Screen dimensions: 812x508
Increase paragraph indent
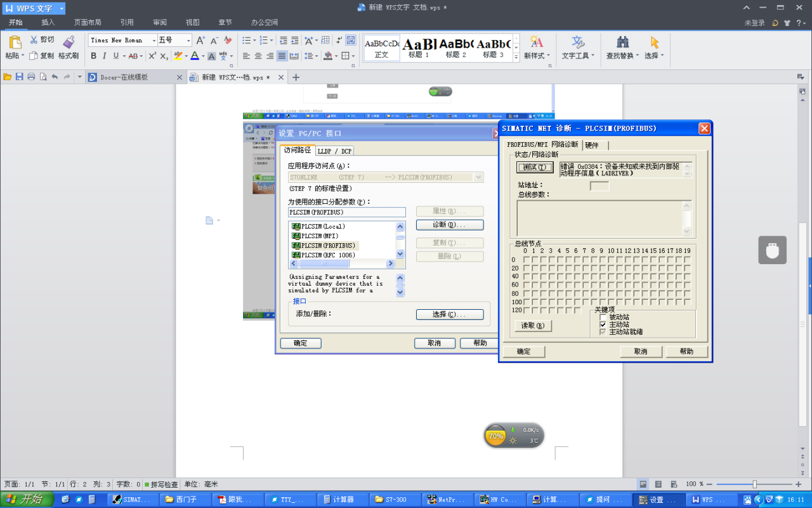(295, 40)
